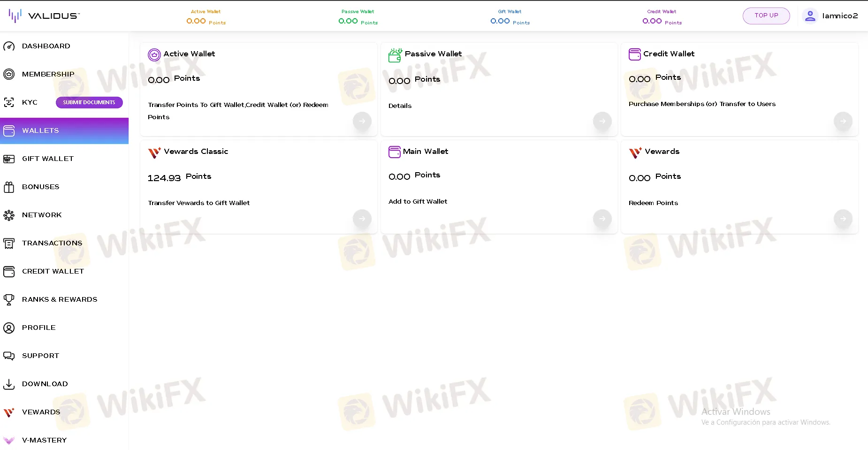Click the Passive Wallet 'Details' text

click(x=400, y=106)
